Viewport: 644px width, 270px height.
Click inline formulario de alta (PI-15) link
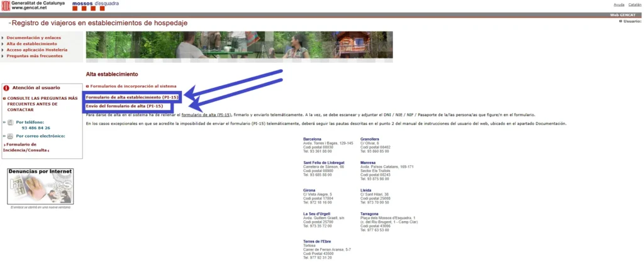(206, 115)
